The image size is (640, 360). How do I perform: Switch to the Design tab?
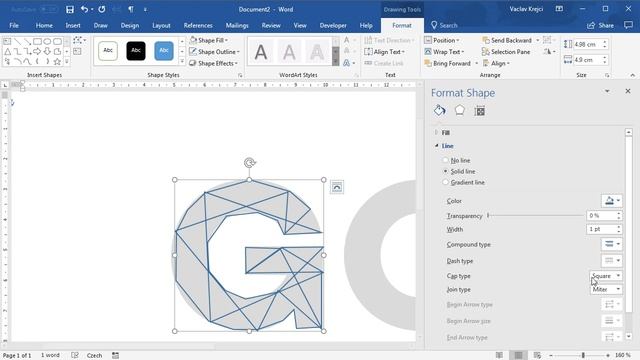click(x=130, y=25)
